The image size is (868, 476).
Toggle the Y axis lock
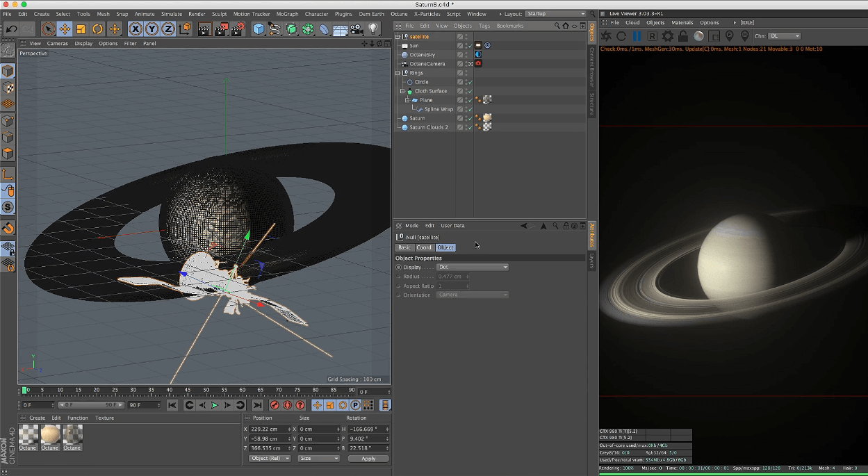tap(152, 29)
